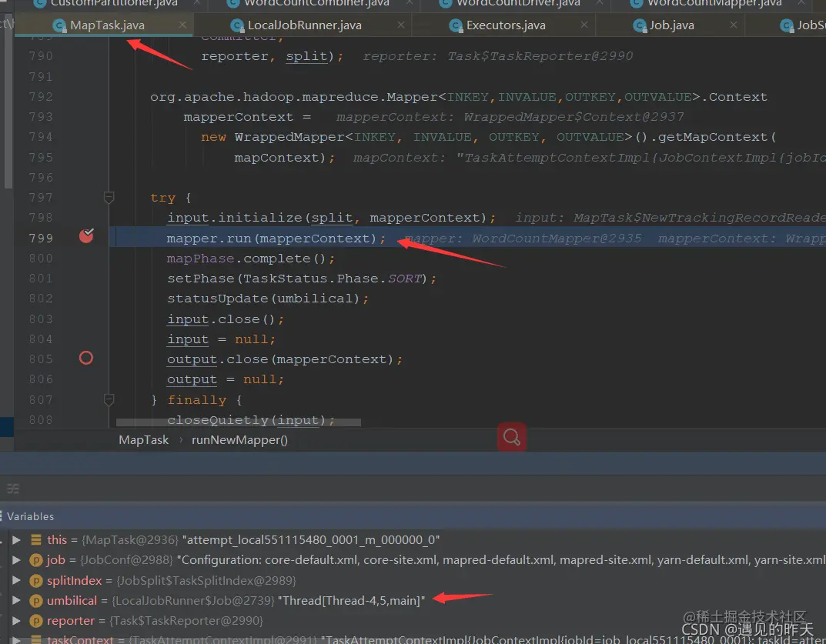Click the closeQuietly(input) statement
Image resolution: width=826 pixels, height=644 pixels.
click(x=251, y=420)
